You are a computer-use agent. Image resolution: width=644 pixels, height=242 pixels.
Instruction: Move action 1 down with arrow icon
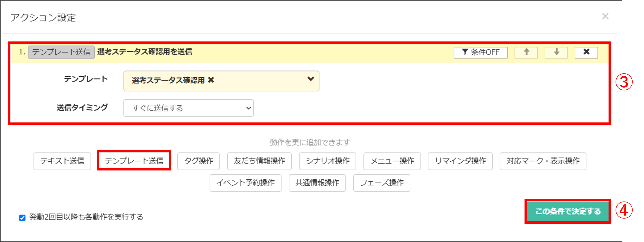[556, 52]
